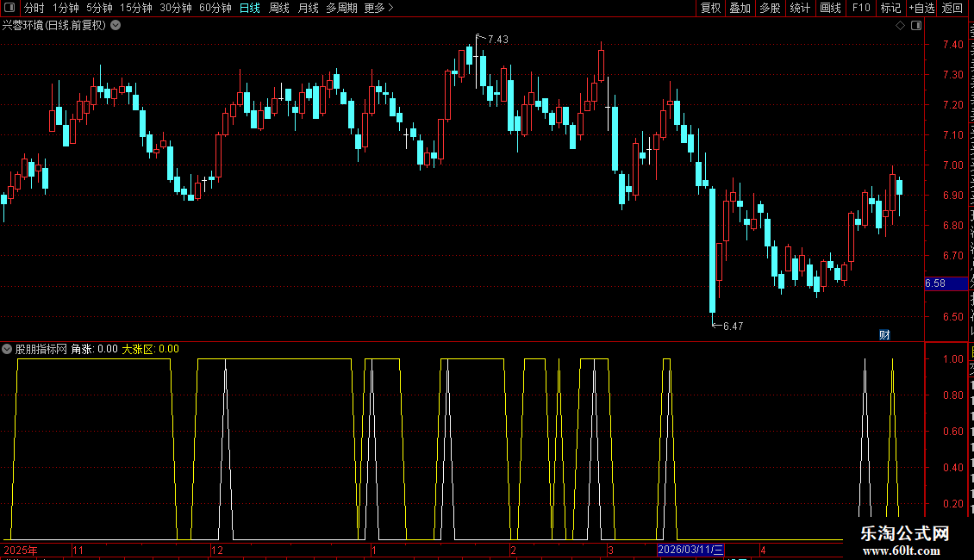Viewport: 974px width, 560px height.
Task: Click month 12 on the time axis
Action: coord(217,550)
